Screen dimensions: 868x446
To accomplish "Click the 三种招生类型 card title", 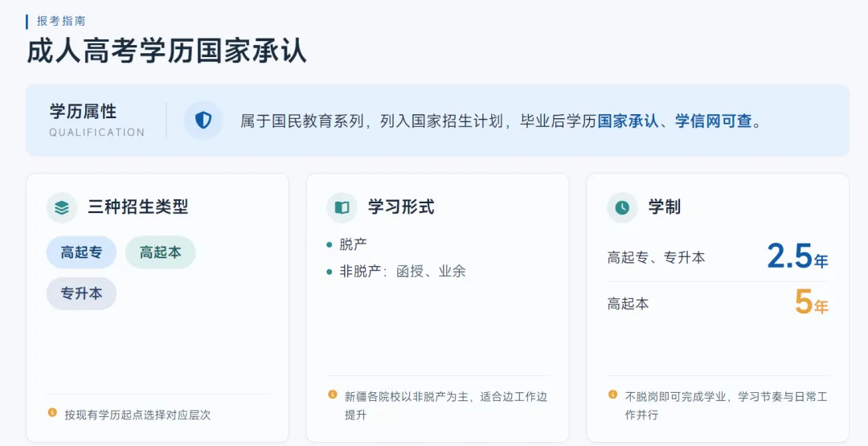I will (138, 207).
